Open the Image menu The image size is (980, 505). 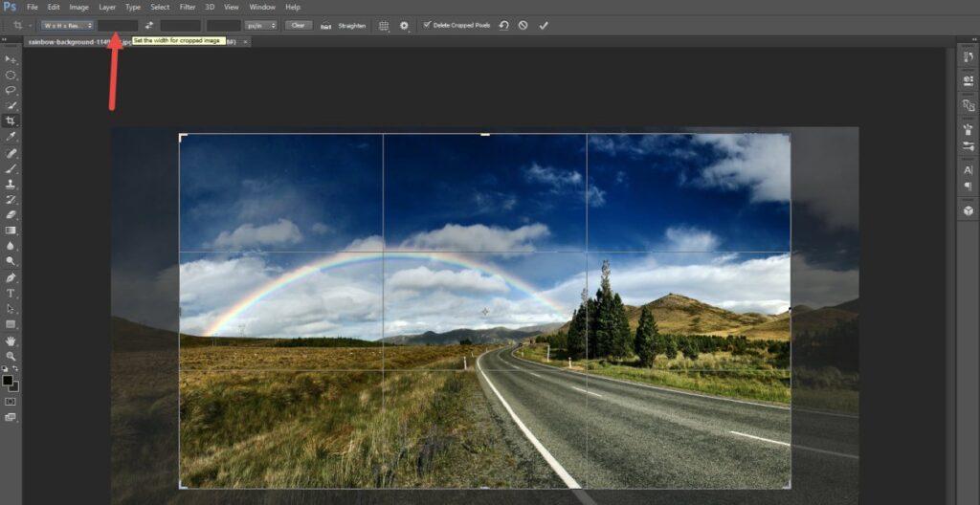(78, 7)
